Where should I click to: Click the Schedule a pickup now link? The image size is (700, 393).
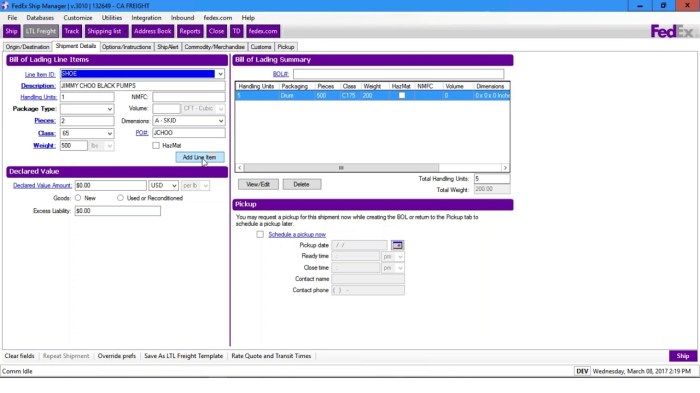point(297,234)
